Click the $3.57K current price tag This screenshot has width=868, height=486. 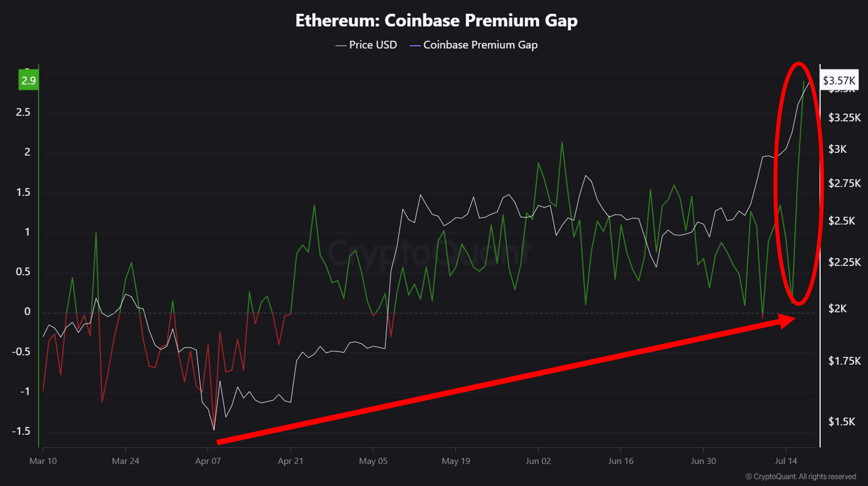[x=839, y=81]
